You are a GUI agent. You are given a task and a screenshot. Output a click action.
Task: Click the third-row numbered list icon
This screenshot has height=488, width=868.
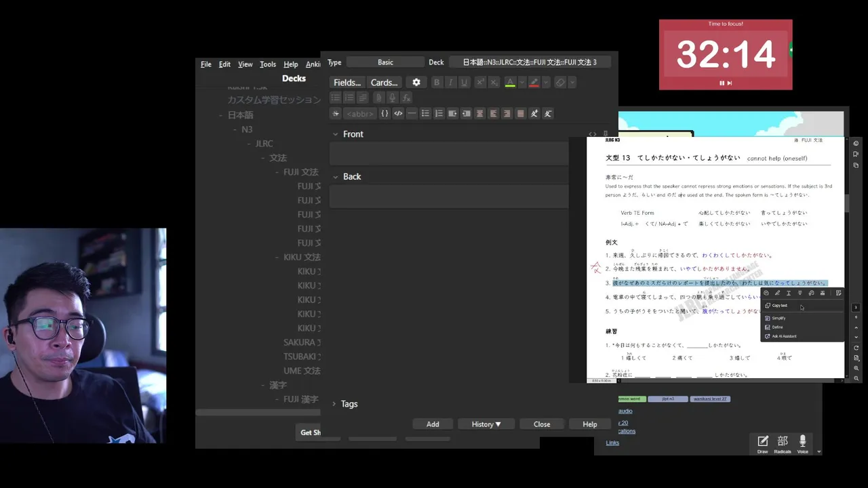coord(439,114)
